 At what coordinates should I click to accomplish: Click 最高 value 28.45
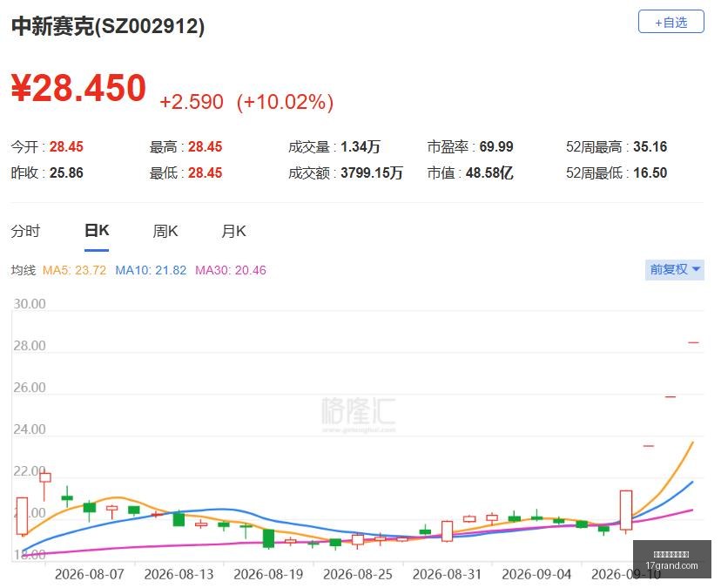[x=206, y=146]
